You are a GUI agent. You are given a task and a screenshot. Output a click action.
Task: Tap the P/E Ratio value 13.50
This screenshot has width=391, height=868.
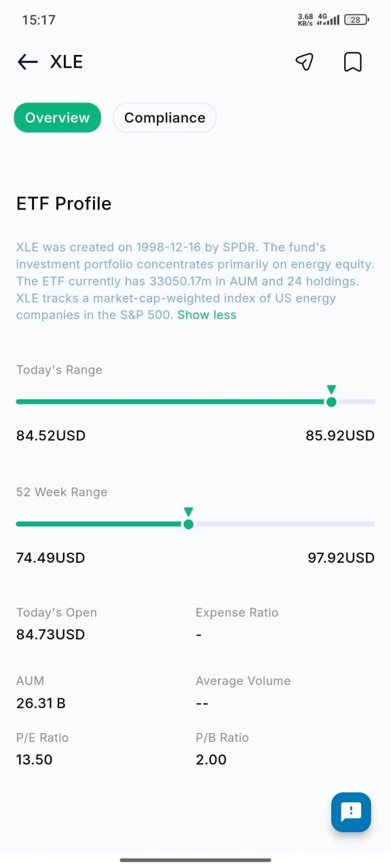pos(34,759)
